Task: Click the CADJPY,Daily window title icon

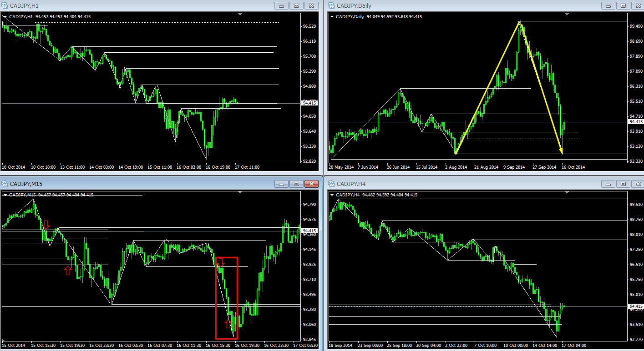Action: pyautogui.click(x=331, y=5)
